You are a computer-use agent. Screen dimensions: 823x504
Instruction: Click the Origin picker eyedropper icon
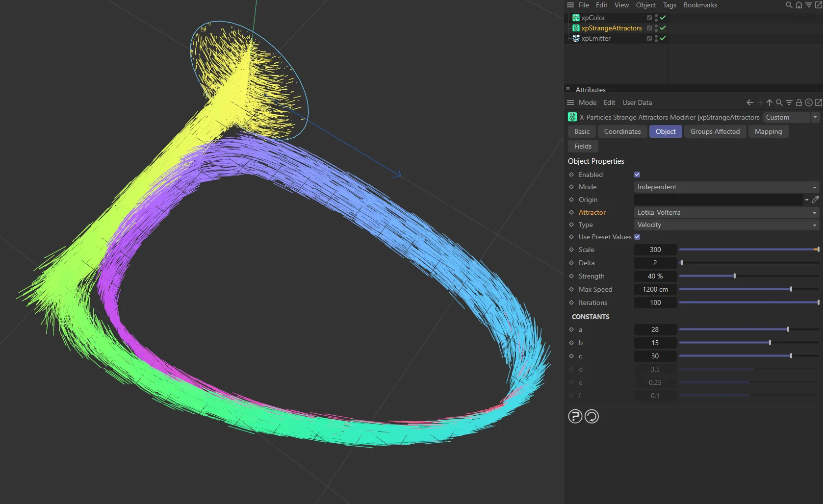tap(815, 200)
